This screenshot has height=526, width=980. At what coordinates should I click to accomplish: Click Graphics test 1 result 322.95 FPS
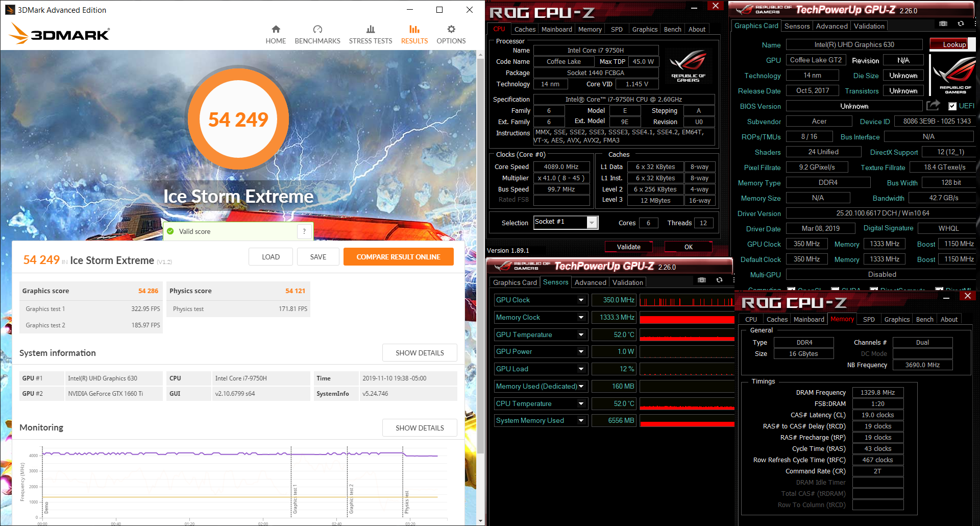145,309
